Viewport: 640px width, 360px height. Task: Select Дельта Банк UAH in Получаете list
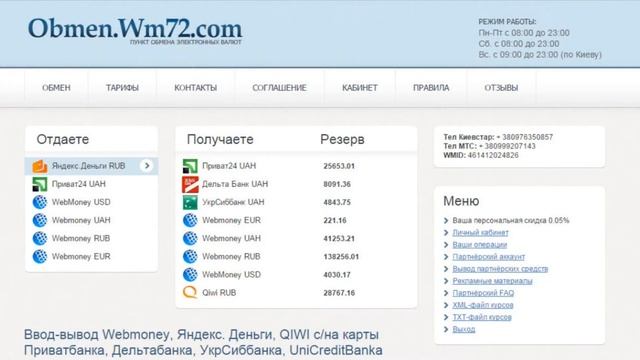click(x=296, y=184)
